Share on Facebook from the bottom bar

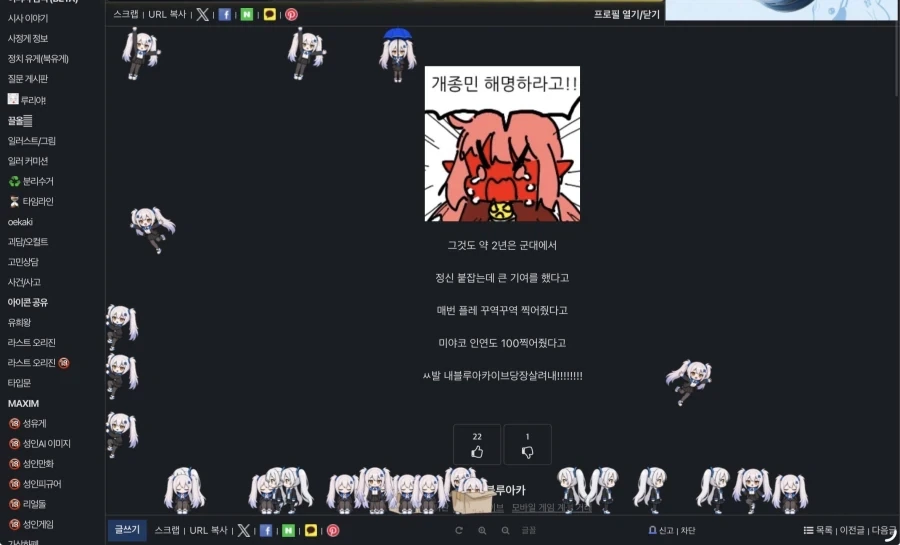pos(266,530)
